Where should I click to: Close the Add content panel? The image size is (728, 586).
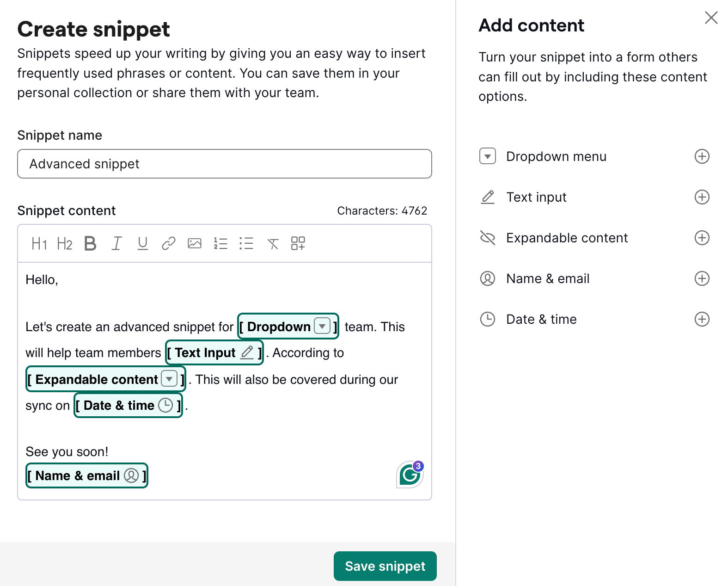pos(710,18)
